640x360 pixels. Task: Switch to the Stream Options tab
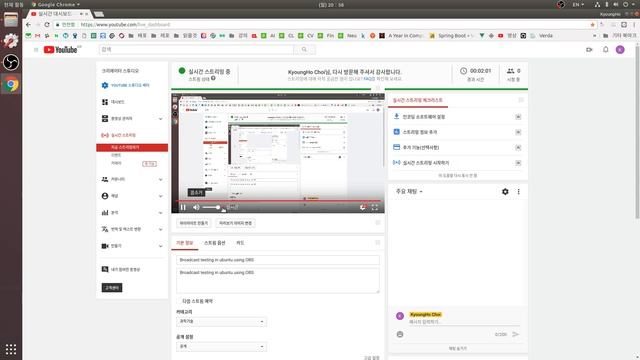tap(214, 243)
